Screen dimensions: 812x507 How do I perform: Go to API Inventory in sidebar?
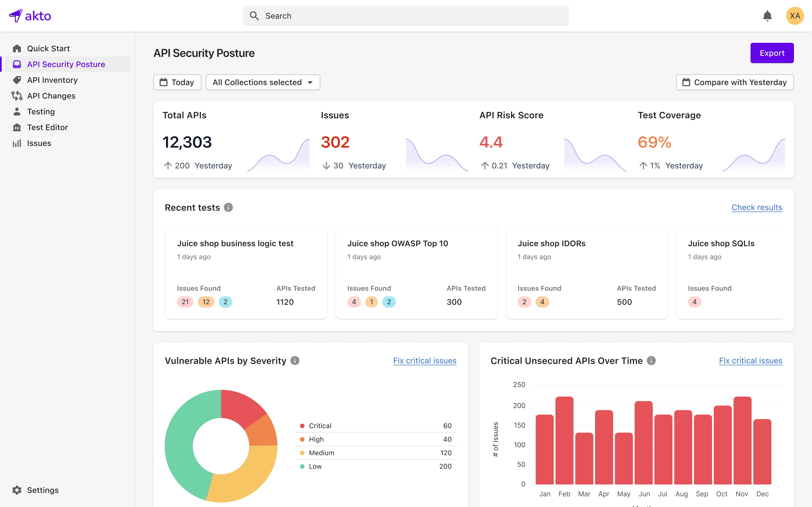(52, 80)
